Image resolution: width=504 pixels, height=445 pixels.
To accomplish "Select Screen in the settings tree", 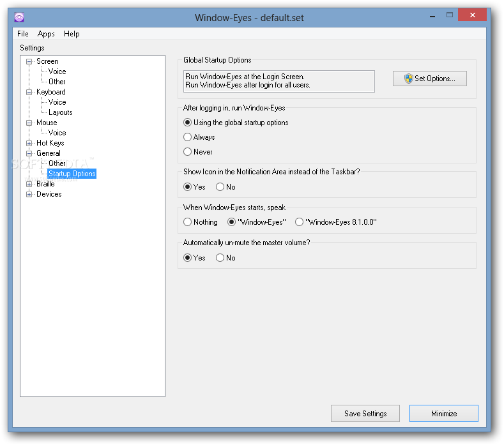I will pyautogui.click(x=47, y=61).
